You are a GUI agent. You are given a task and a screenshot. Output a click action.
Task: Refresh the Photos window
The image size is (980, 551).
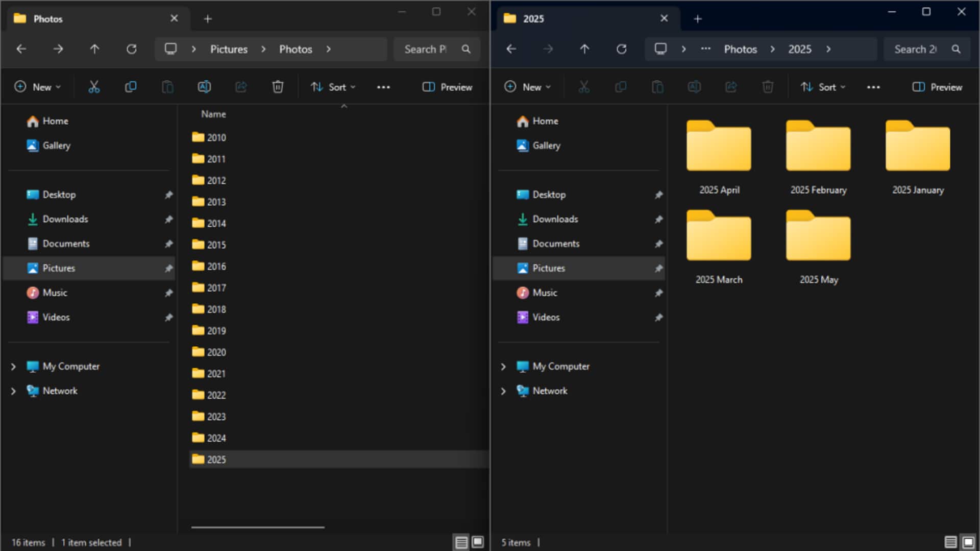pos(132,49)
